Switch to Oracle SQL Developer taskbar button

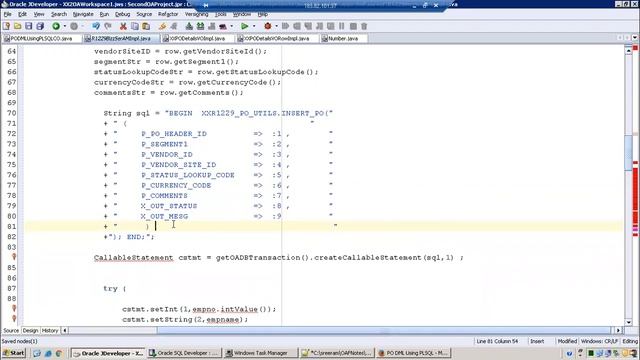pos(184,353)
